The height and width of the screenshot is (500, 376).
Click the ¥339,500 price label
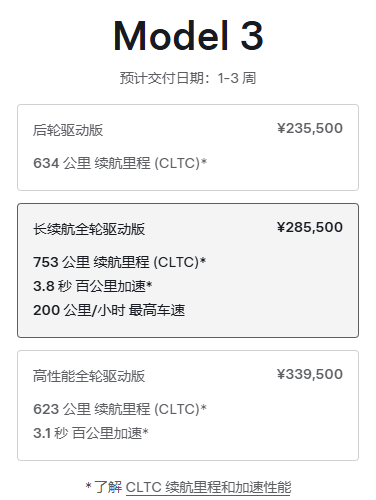pos(310,374)
